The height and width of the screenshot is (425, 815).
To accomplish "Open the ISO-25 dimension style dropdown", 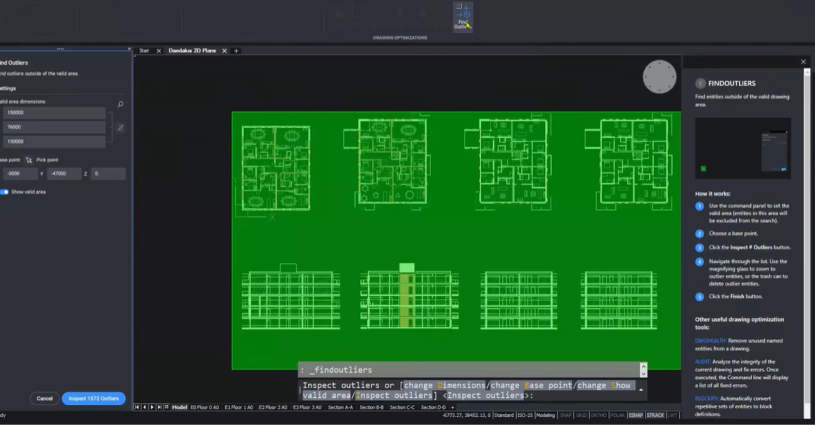I will (x=524, y=415).
